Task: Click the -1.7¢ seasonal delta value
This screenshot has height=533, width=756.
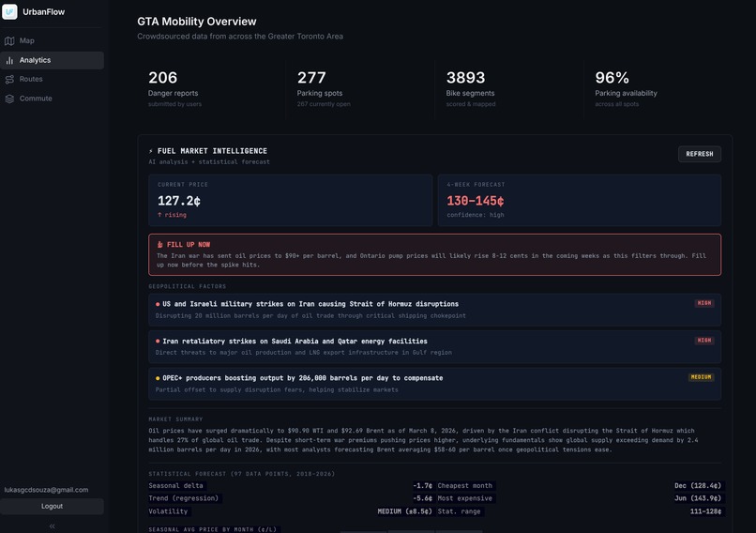Action: tap(422, 486)
